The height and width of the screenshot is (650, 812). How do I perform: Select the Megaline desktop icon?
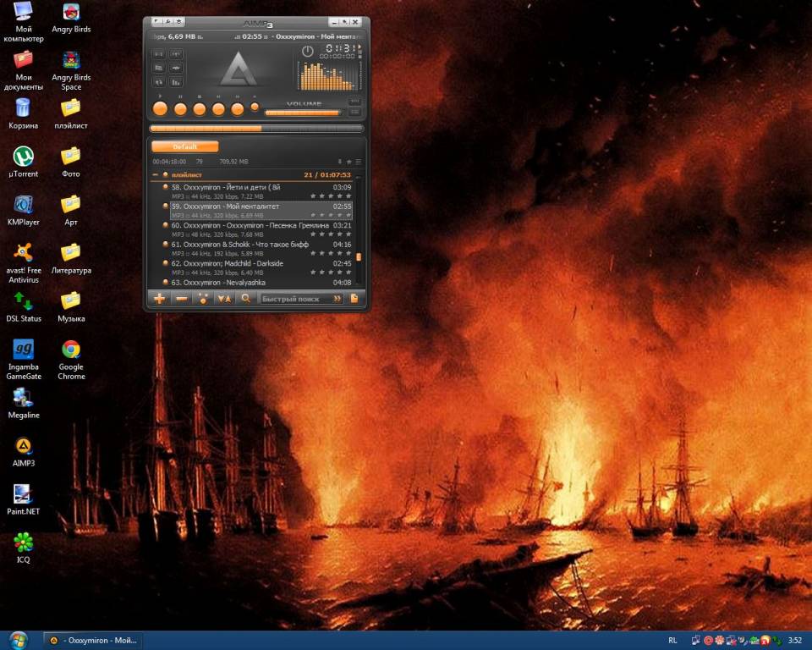coord(24,403)
